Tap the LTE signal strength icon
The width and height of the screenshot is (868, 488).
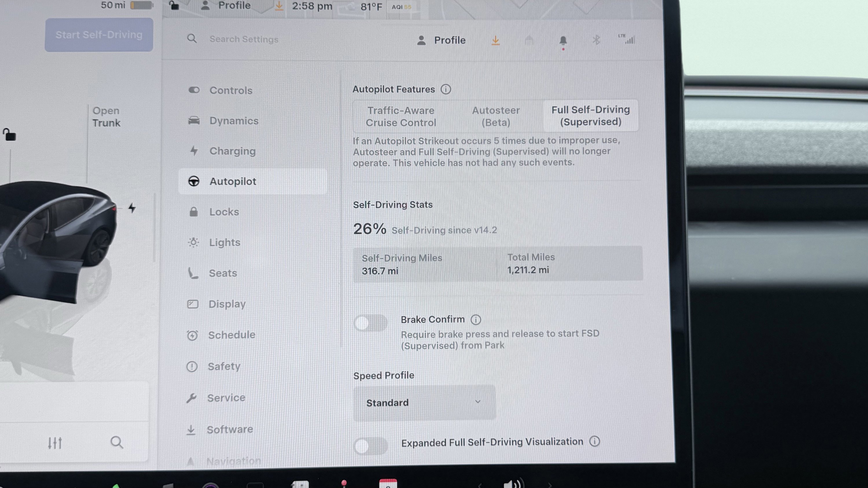(x=627, y=39)
